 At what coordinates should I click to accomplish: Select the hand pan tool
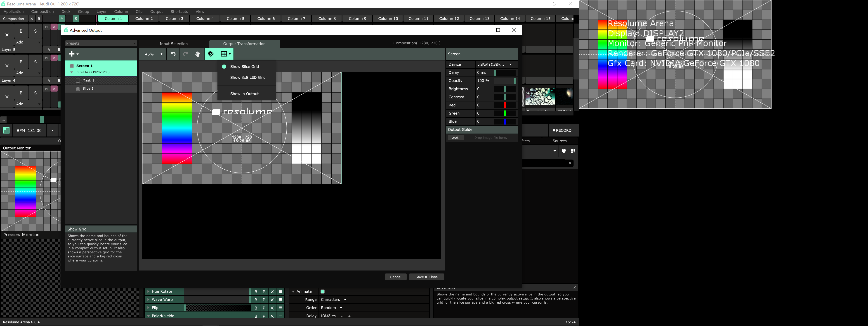tap(198, 54)
